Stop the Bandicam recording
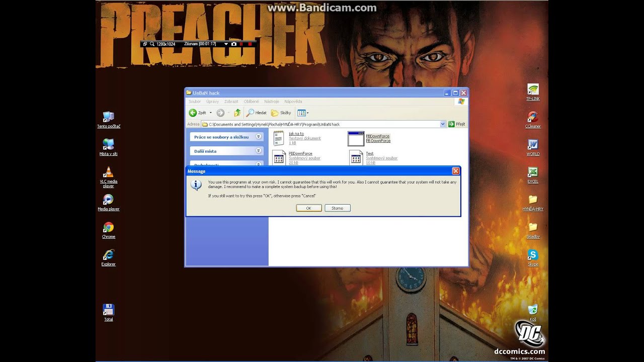Image resolution: width=644 pixels, height=362 pixels. [x=250, y=44]
